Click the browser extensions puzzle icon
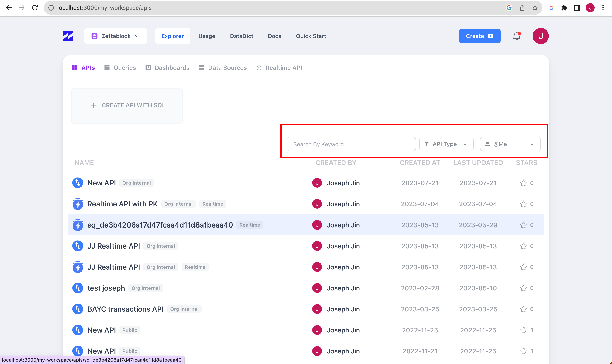Viewport: 612px width, 364px height. (564, 8)
